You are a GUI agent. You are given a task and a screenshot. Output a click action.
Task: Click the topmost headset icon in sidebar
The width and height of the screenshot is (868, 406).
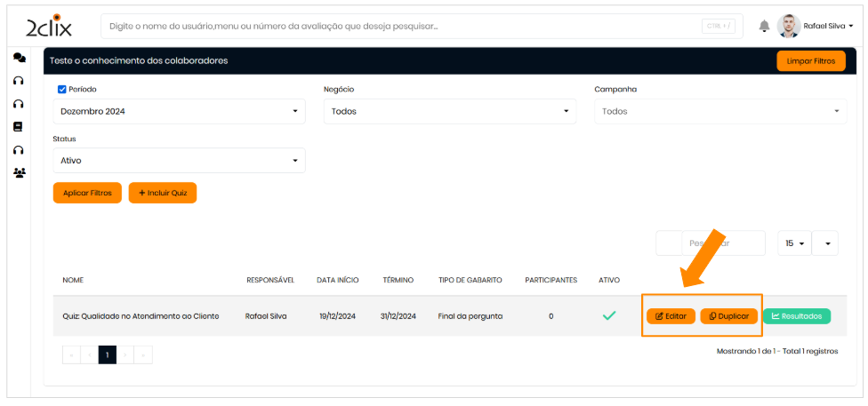point(18,81)
